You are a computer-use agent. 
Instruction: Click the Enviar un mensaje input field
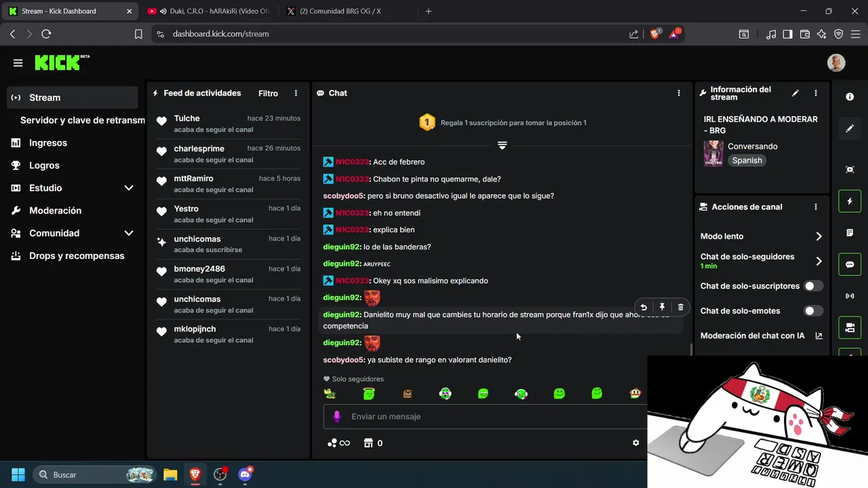pos(486,416)
